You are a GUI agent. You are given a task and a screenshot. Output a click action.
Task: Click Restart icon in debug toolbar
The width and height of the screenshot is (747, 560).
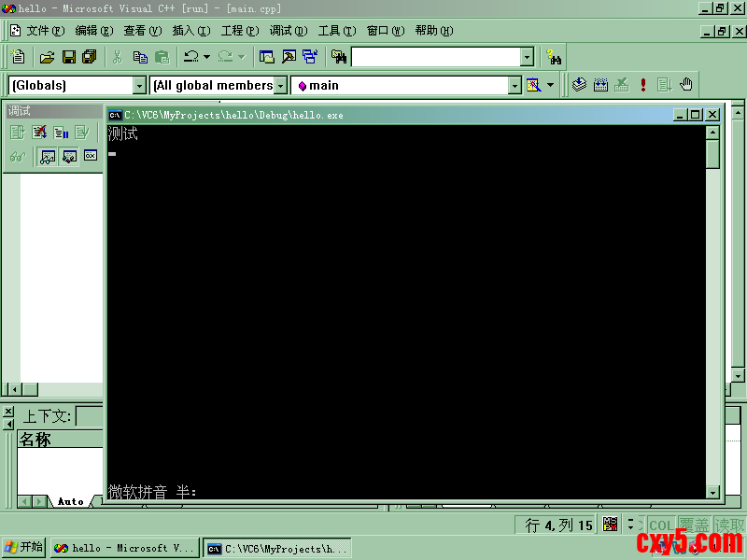(x=18, y=132)
